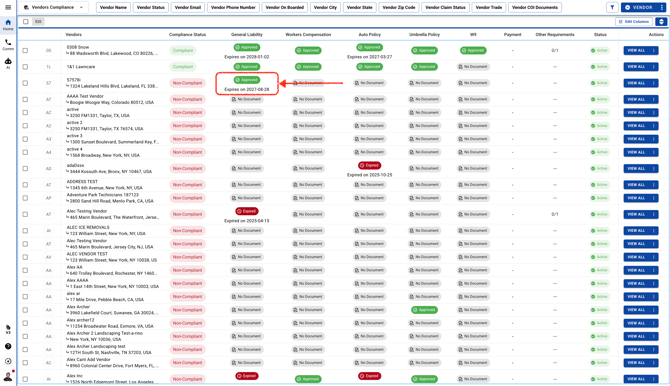Open more options dots on VENDOR button
Screen dimensions: 670x386
tap(662, 7)
